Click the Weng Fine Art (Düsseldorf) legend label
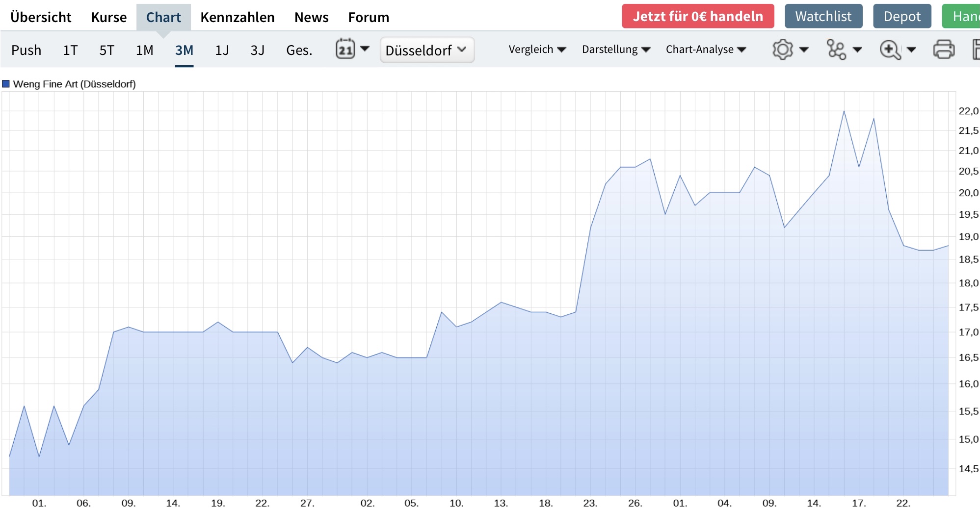This screenshot has height=508, width=980. click(74, 84)
